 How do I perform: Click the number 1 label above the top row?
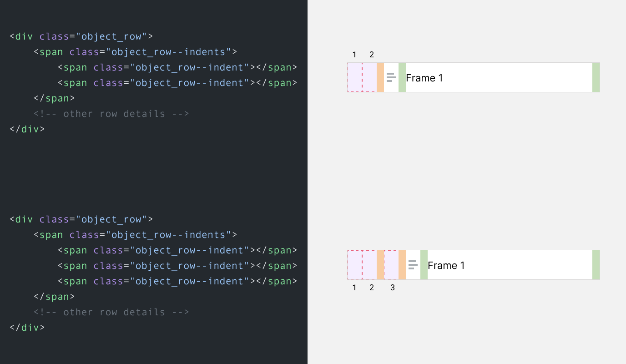(354, 55)
